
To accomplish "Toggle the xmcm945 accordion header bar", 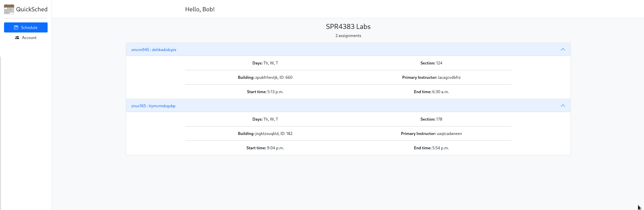I will click(348, 49).
